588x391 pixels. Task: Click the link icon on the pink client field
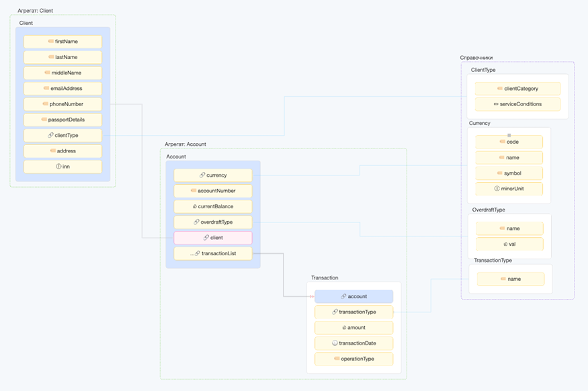(206, 238)
